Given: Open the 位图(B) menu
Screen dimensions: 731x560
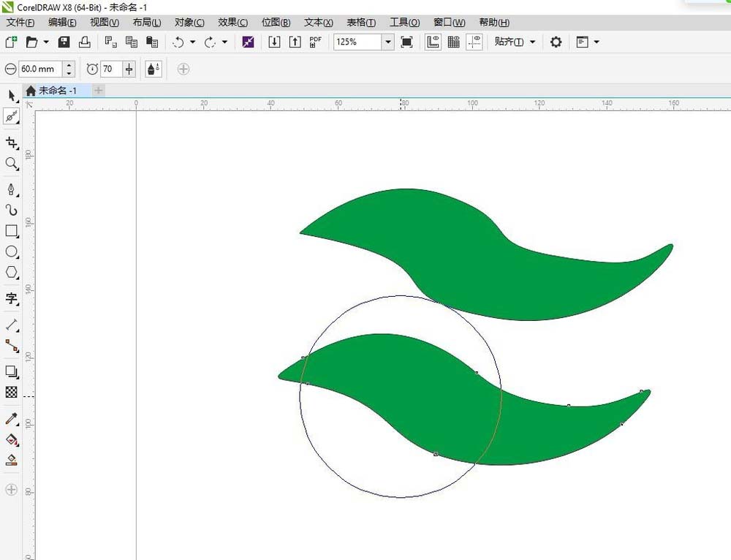Looking at the screenshot, I should point(276,23).
